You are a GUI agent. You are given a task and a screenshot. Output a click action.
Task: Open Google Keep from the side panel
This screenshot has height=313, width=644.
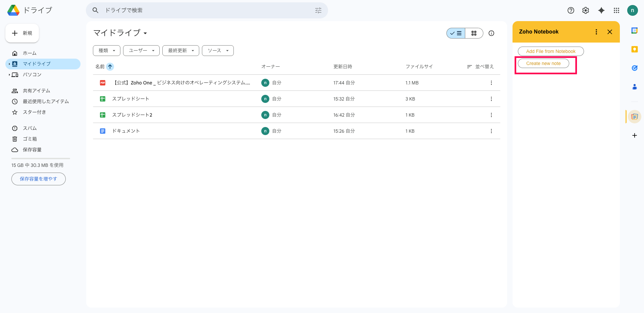click(634, 49)
